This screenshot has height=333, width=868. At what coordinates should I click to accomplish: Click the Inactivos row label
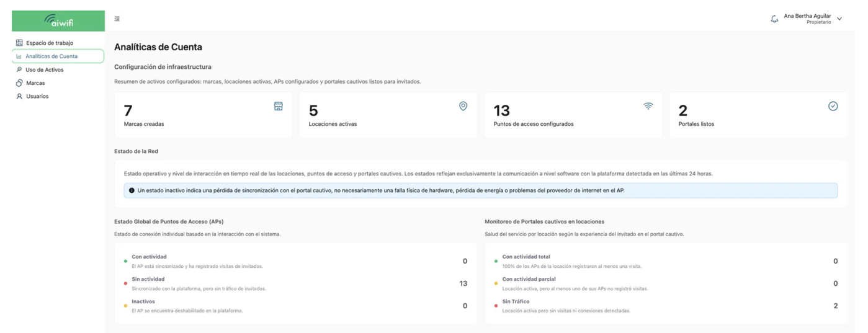click(x=143, y=301)
